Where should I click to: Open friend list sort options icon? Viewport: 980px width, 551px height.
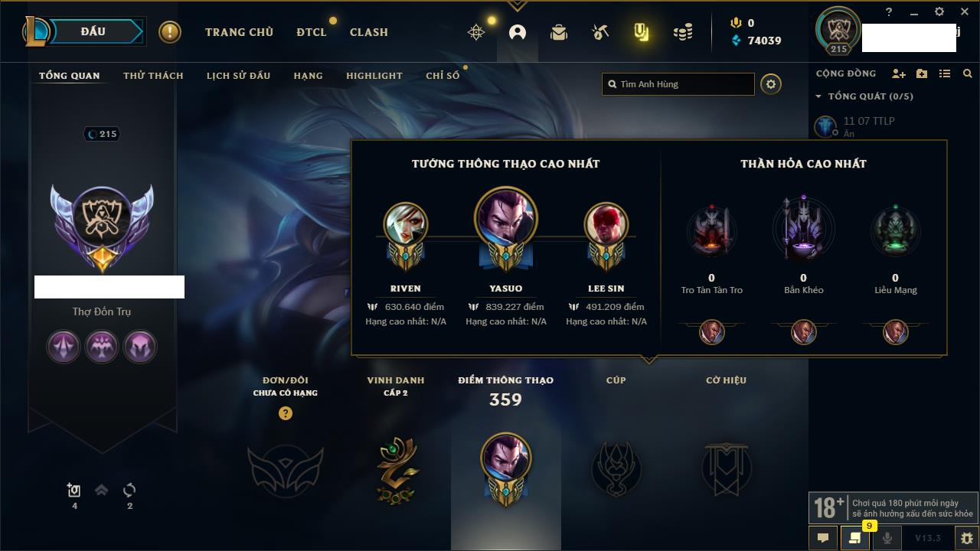[945, 73]
